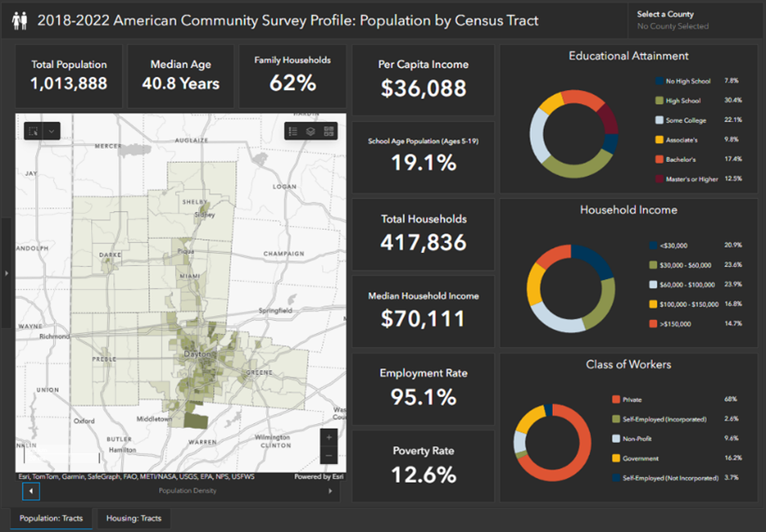Click the Poverty Rate 12.6% value

coord(424,475)
